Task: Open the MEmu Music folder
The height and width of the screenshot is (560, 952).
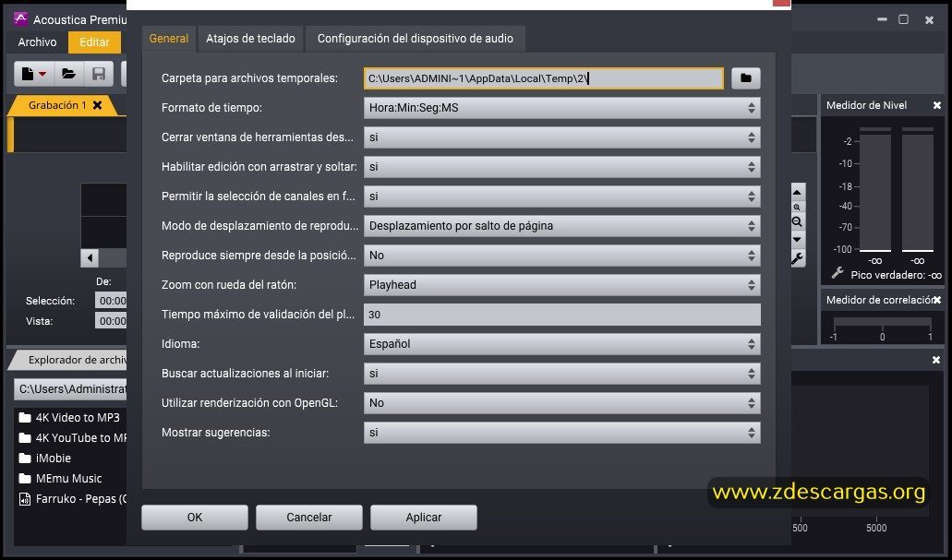Action: pos(60,478)
